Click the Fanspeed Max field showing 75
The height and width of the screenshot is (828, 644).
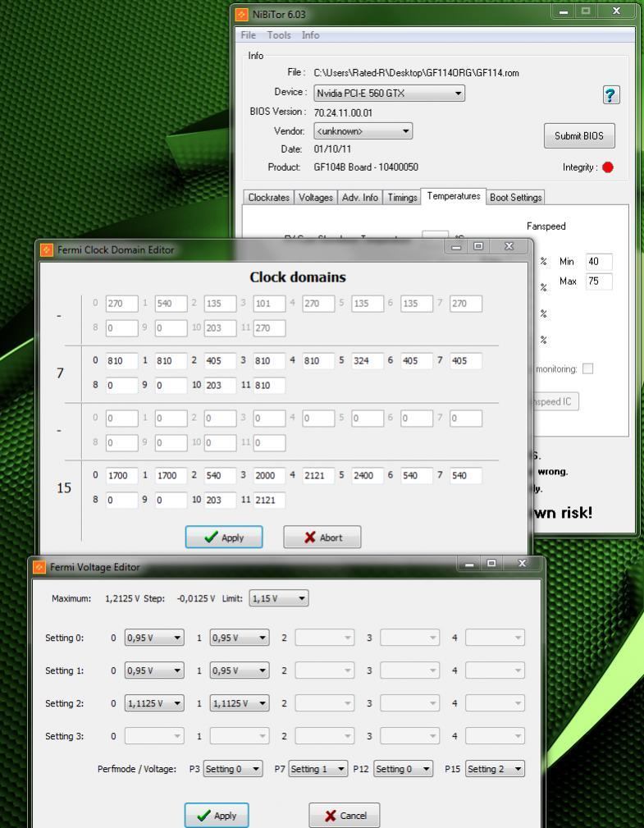click(599, 281)
